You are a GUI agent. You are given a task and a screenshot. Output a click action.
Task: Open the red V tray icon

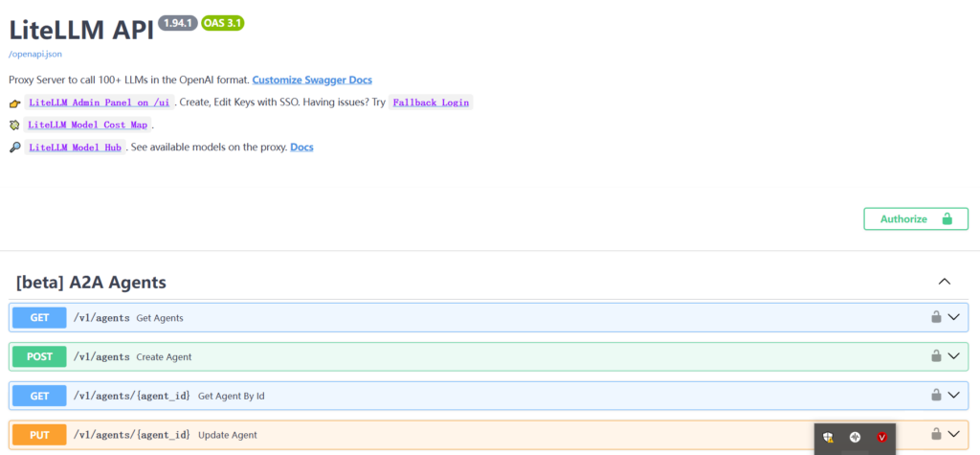pos(881,437)
